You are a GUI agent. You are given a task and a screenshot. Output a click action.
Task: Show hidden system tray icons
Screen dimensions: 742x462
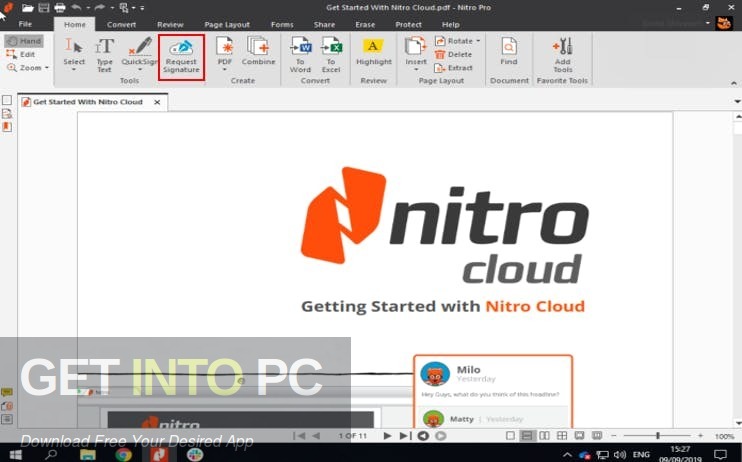(x=567, y=455)
